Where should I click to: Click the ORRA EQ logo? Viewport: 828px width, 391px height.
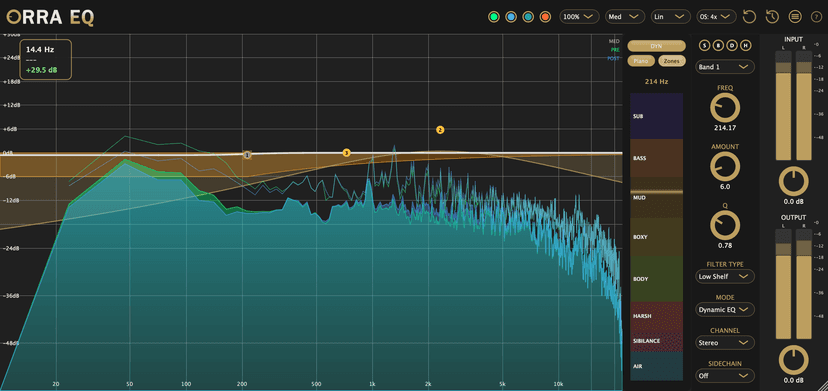pos(50,17)
